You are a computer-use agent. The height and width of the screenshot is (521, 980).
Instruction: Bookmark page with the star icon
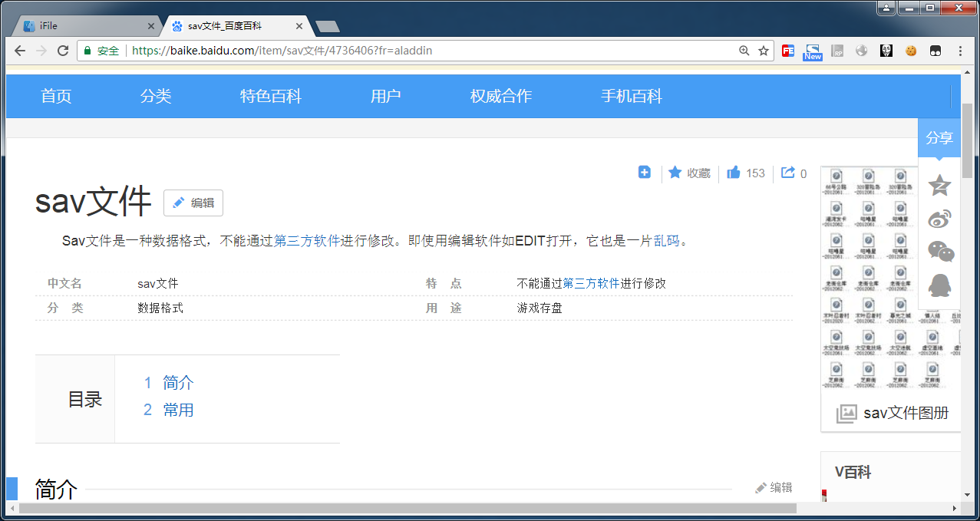tap(764, 51)
